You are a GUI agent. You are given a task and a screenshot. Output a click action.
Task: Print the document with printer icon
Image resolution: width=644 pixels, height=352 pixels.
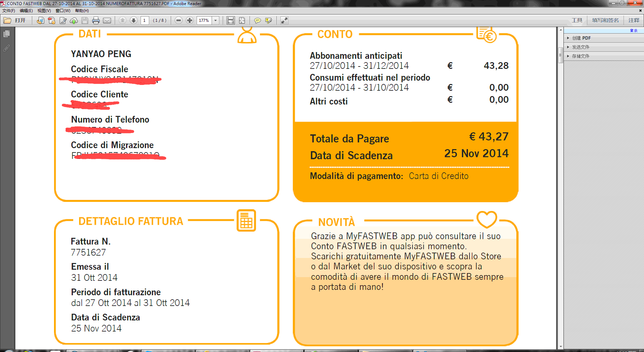click(96, 20)
